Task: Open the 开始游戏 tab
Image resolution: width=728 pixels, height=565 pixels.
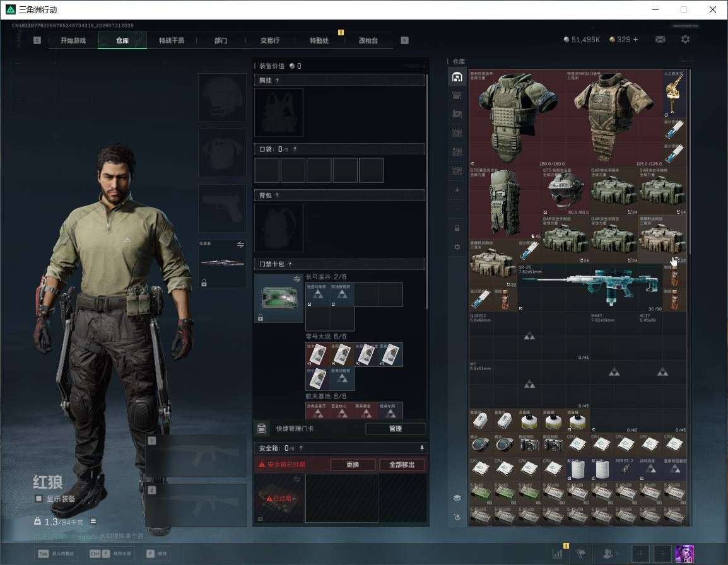Action: (x=73, y=40)
